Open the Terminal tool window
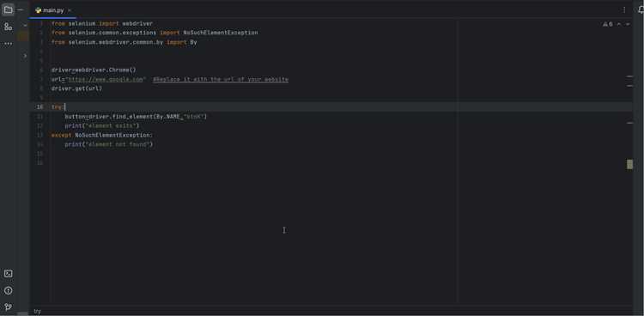 (8, 274)
